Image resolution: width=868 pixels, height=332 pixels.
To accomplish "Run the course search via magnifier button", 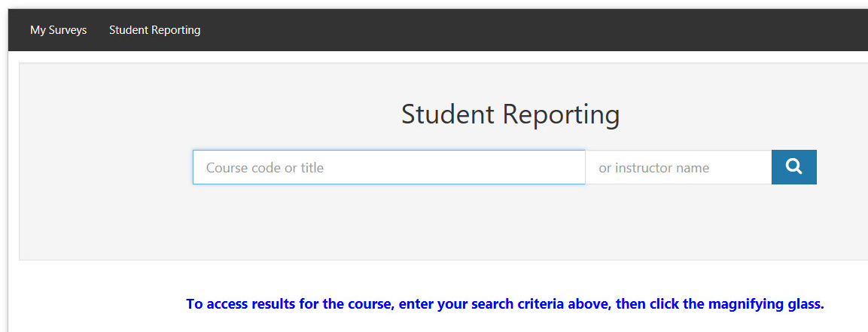I will tap(793, 167).
